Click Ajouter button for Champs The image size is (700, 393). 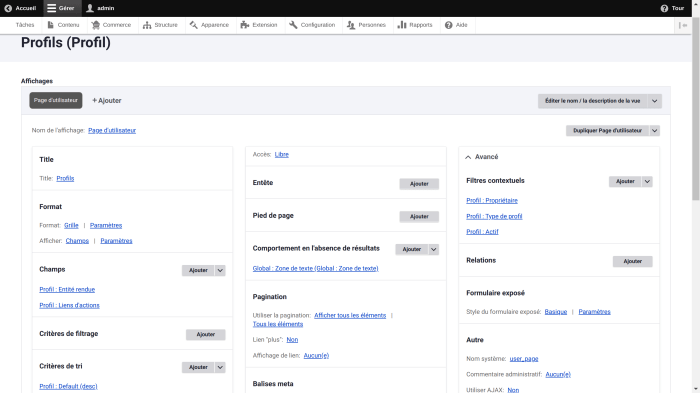click(x=198, y=270)
